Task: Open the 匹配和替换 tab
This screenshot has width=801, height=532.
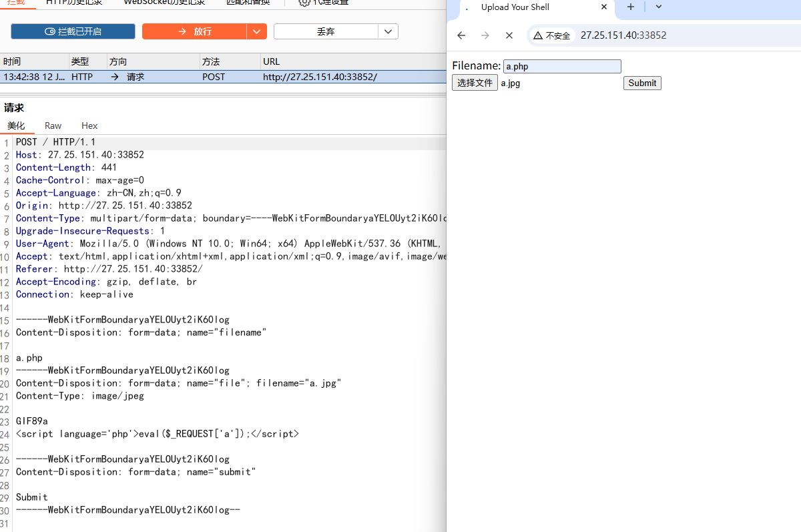Action: tap(248, 3)
